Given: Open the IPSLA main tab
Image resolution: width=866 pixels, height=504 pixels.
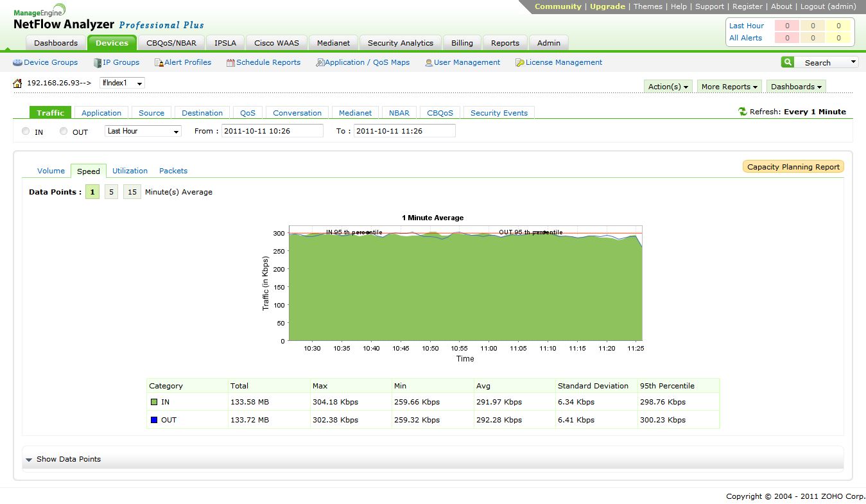Looking at the screenshot, I should (225, 43).
